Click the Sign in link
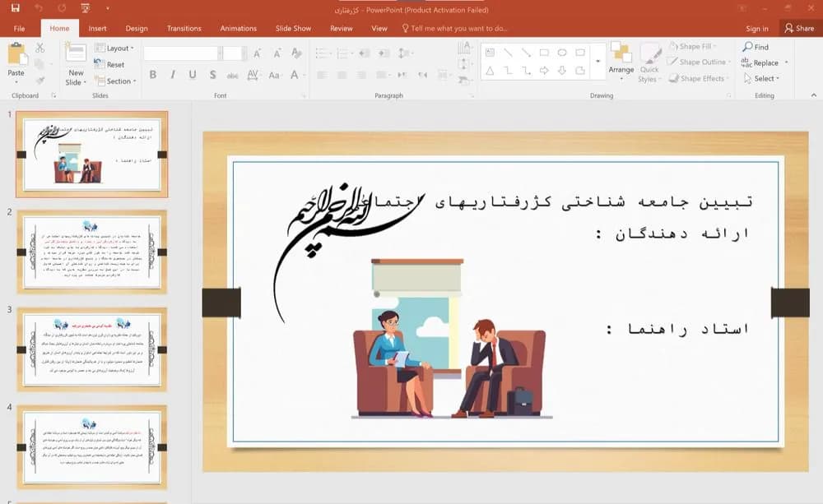The height and width of the screenshot is (504, 823). (x=757, y=28)
